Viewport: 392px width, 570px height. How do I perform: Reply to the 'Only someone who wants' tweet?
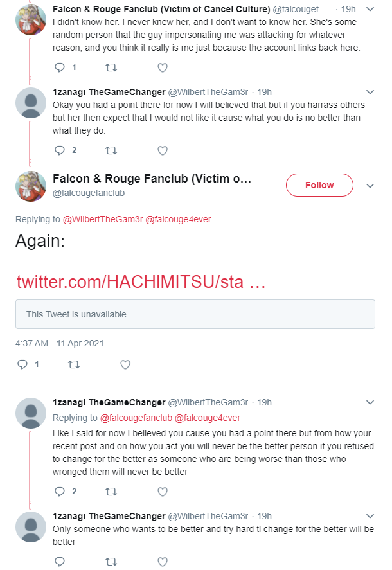tap(60, 561)
